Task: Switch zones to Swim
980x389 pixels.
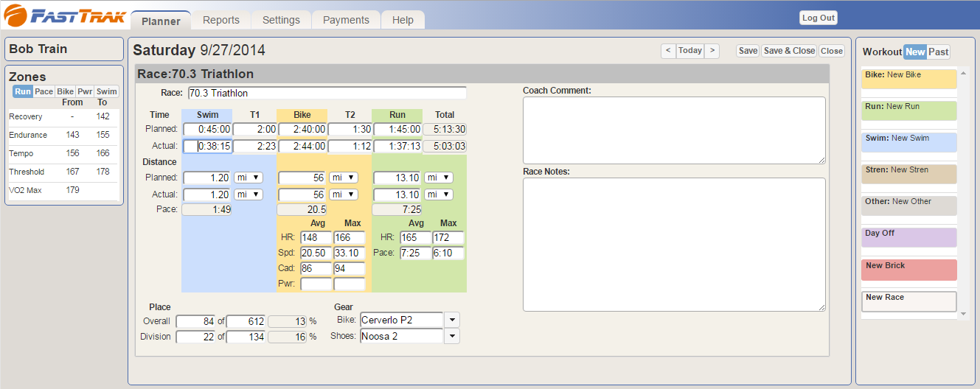Action: click(107, 91)
